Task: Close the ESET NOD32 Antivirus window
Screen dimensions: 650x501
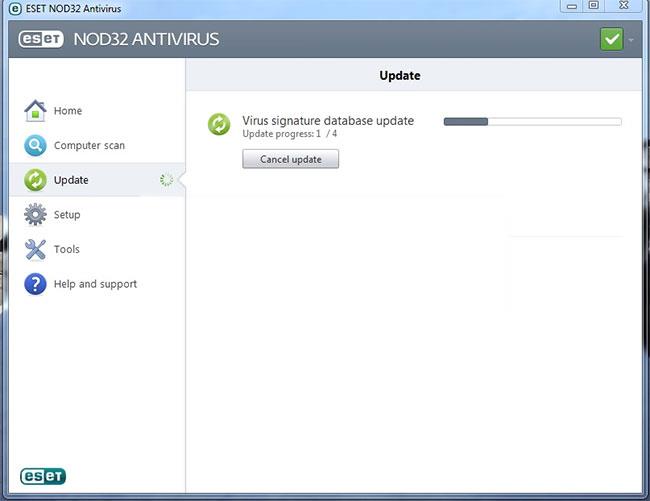Action: click(x=623, y=5)
